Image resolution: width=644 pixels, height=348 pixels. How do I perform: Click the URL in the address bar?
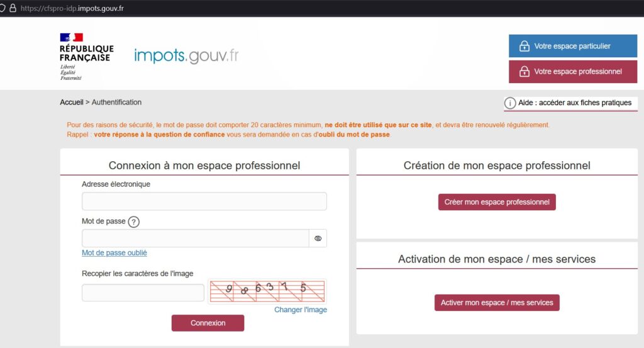72,8
